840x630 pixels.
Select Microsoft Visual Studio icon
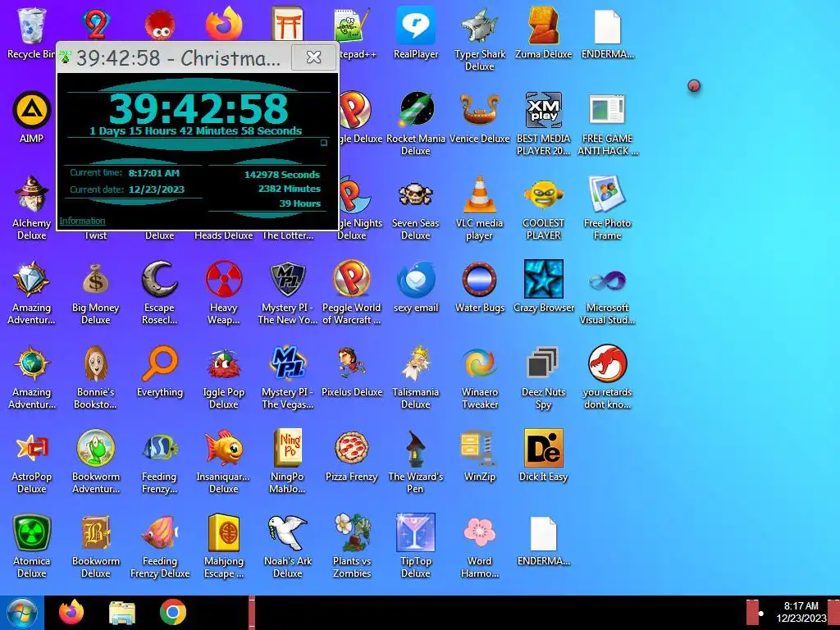tap(607, 281)
